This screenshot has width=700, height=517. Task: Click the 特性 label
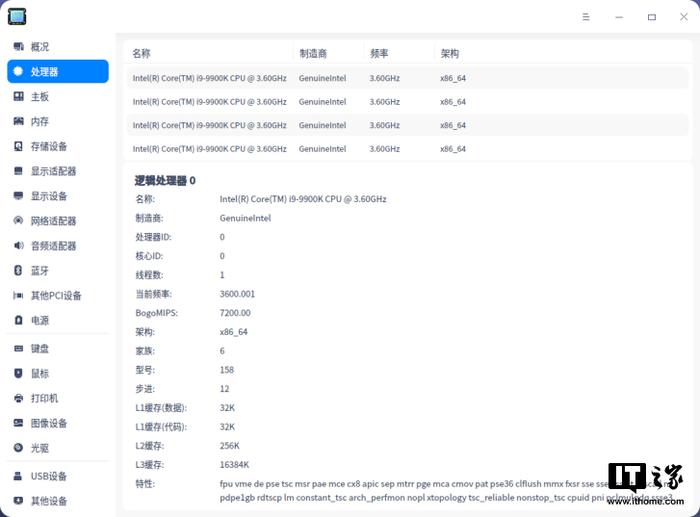145,484
